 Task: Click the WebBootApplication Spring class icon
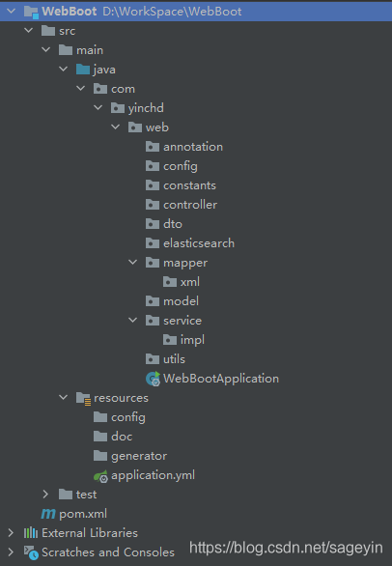[153, 379]
